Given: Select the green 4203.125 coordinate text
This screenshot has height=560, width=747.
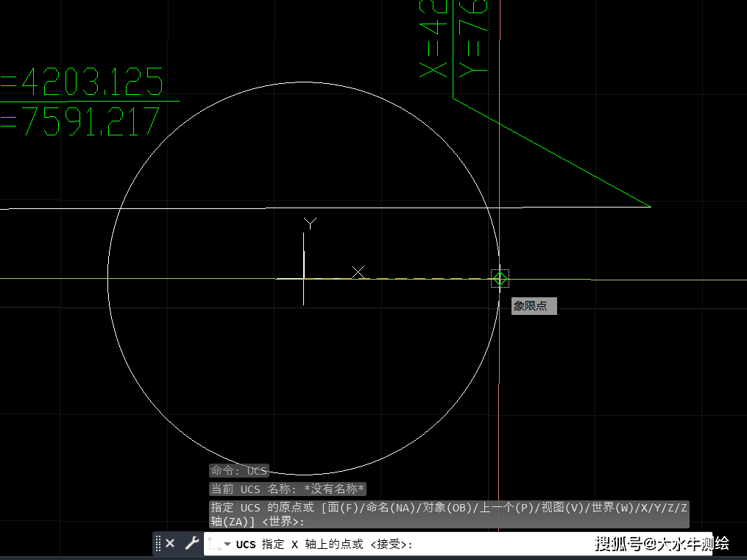Looking at the screenshot, I should [x=82, y=82].
